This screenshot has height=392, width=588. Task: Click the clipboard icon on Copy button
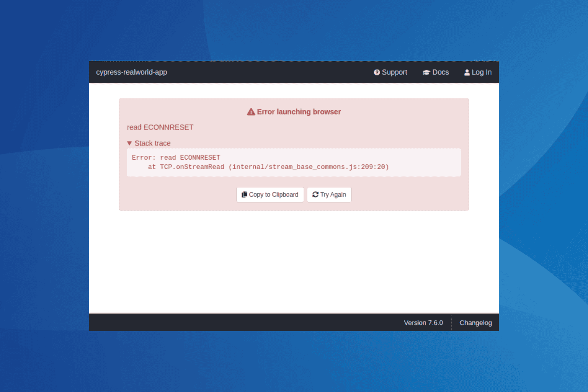click(x=244, y=194)
